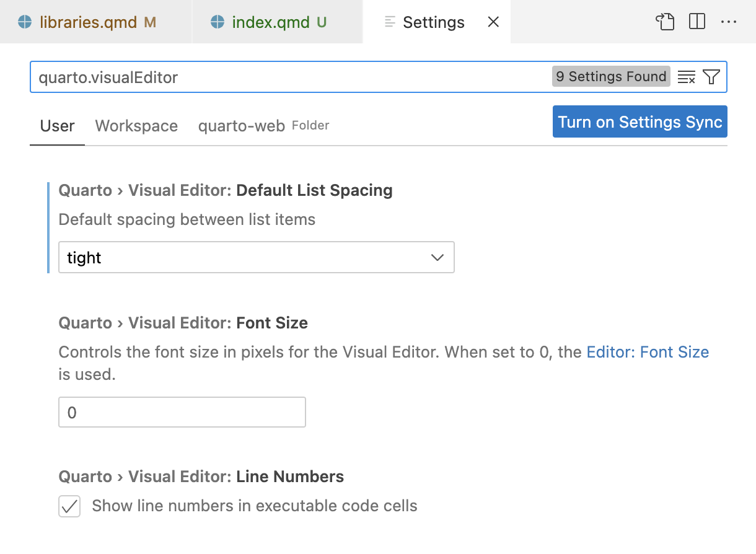The width and height of the screenshot is (756, 554).
Task: Follow the Editor: Font Size link
Action: coord(648,353)
